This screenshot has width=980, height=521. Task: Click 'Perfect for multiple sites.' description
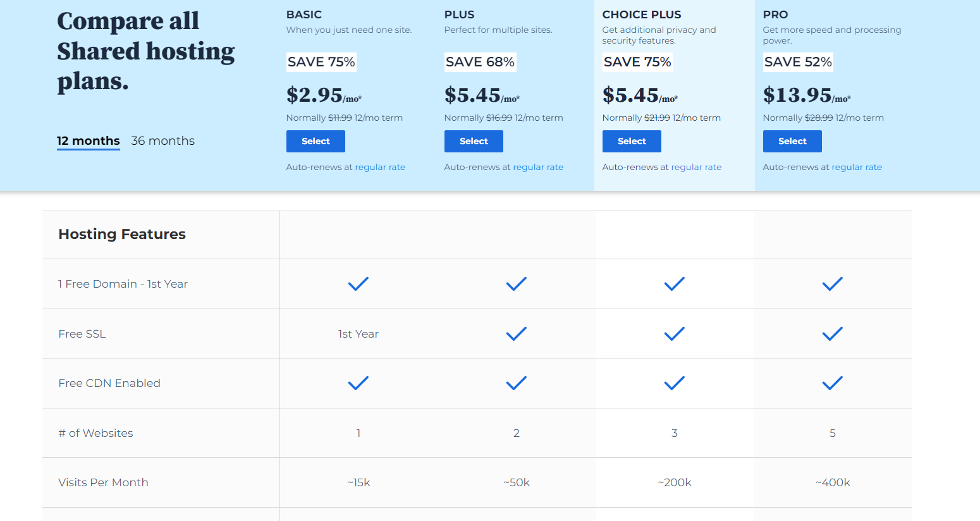pos(498,30)
